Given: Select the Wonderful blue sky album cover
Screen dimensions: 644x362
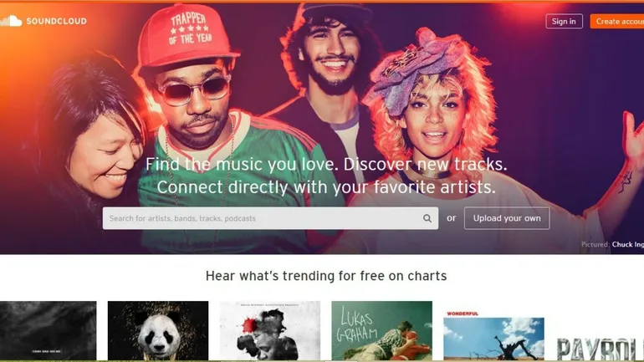Looking at the screenshot, I should (x=493, y=335).
